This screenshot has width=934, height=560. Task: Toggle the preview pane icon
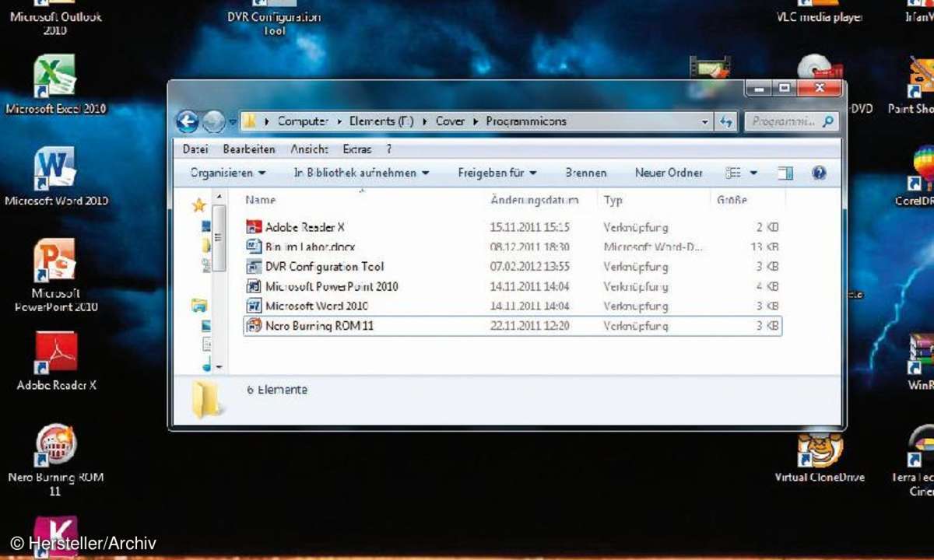[786, 173]
